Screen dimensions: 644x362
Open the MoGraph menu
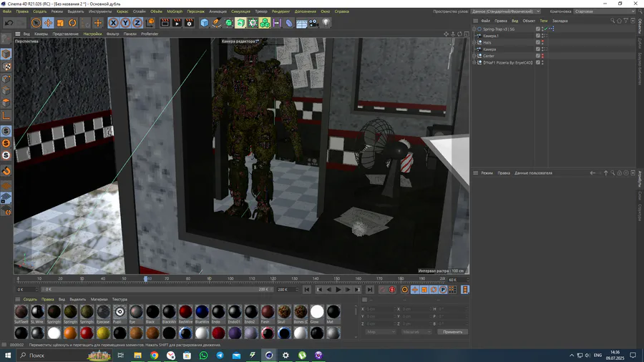[x=175, y=11]
